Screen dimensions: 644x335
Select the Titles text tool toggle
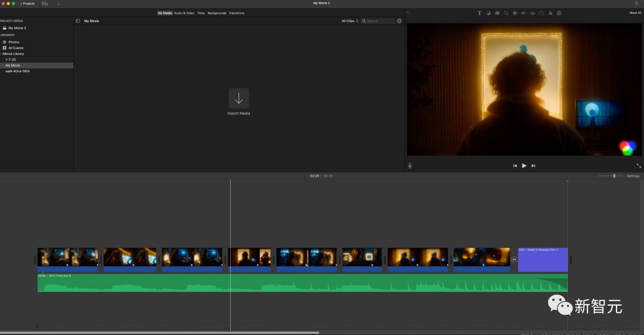[479, 13]
